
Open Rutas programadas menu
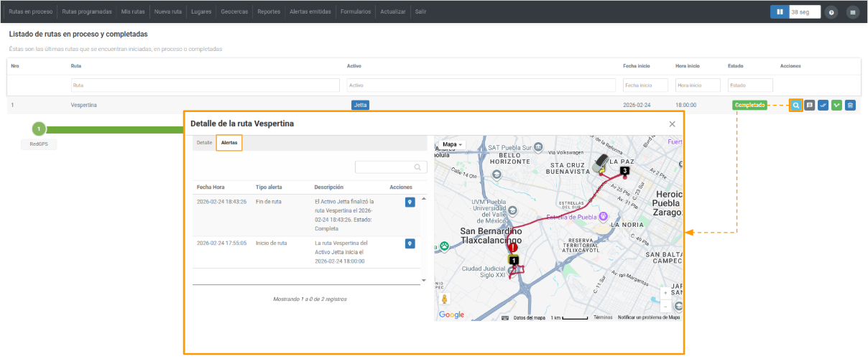point(87,12)
